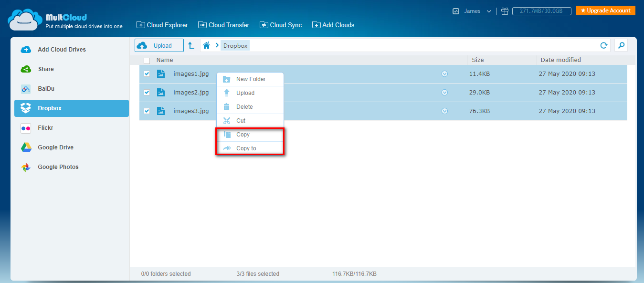Image resolution: width=644 pixels, height=283 pixels.
Task: Choose Delete from the context menu
Action: point(250,107)
